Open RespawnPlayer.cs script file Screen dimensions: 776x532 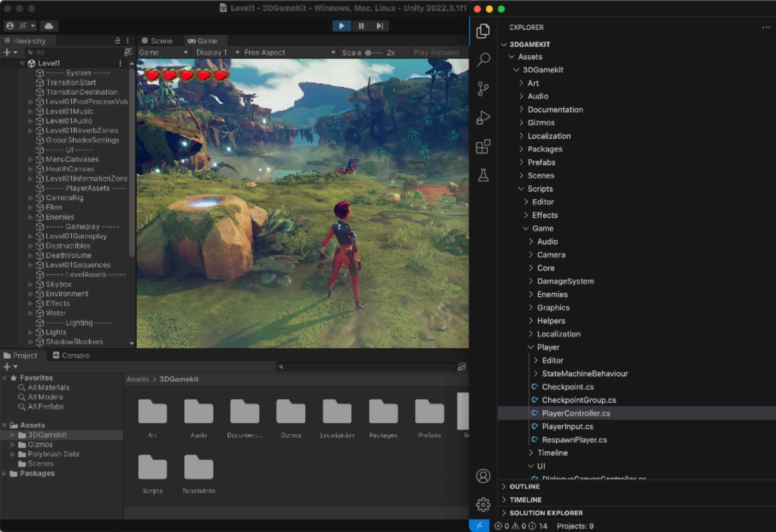(x=575, y=439)
